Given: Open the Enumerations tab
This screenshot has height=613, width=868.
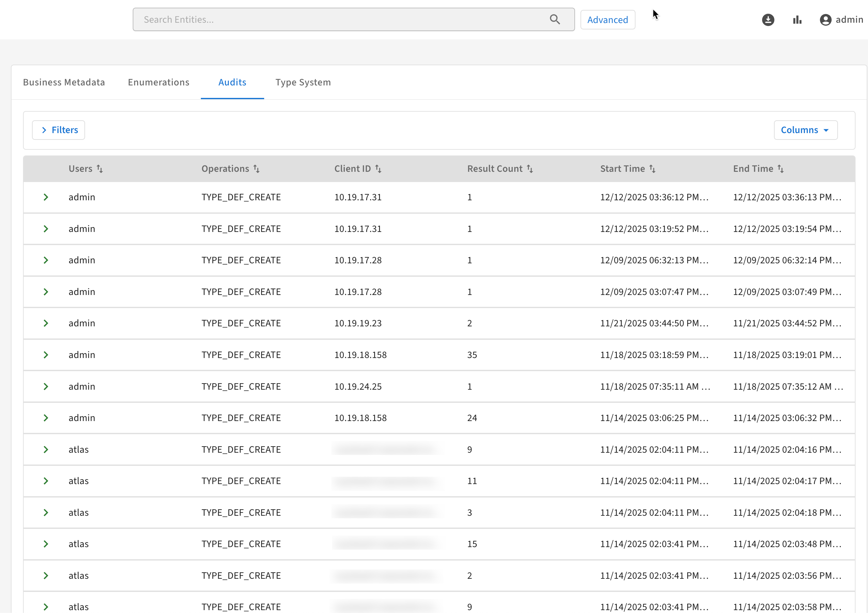Looking at the screenshot, I should (158, 83).
